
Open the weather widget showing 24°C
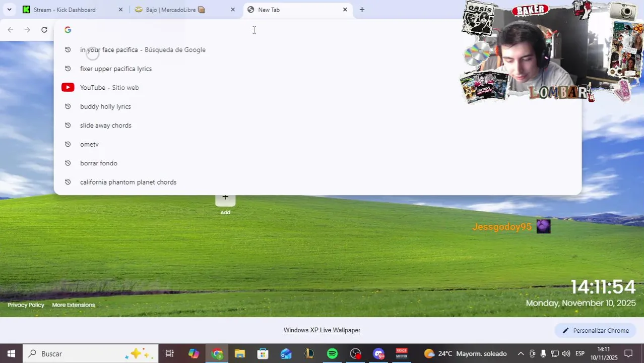[465, 354]
